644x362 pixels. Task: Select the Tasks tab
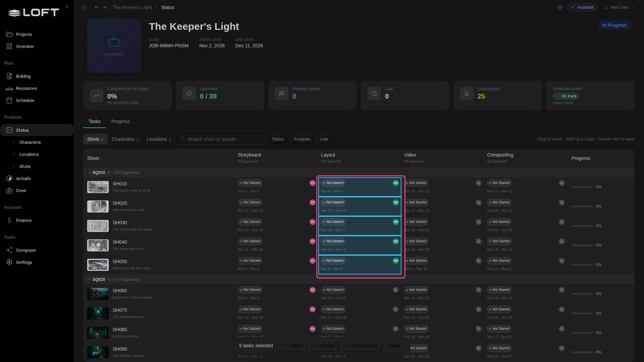(x=95, y=121)
